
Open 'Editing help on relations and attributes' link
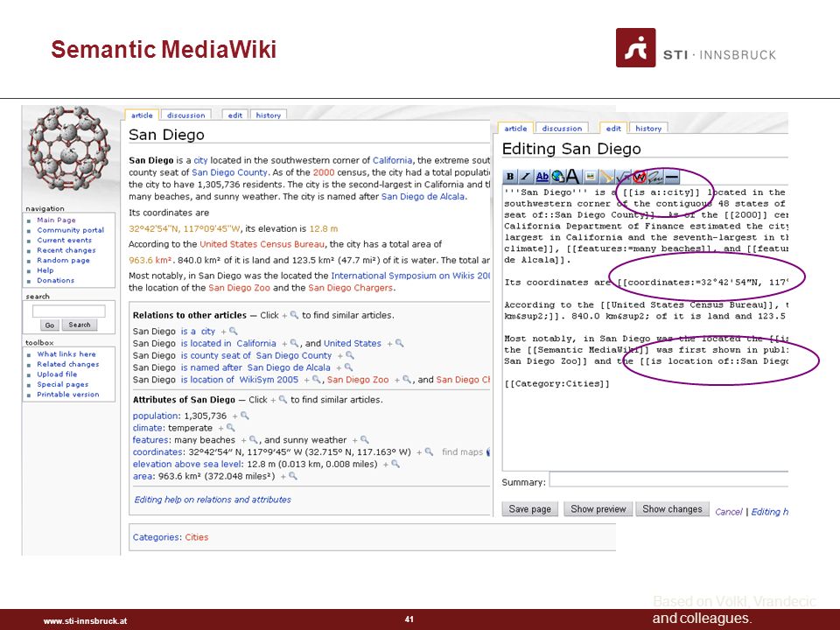point(213,500)
